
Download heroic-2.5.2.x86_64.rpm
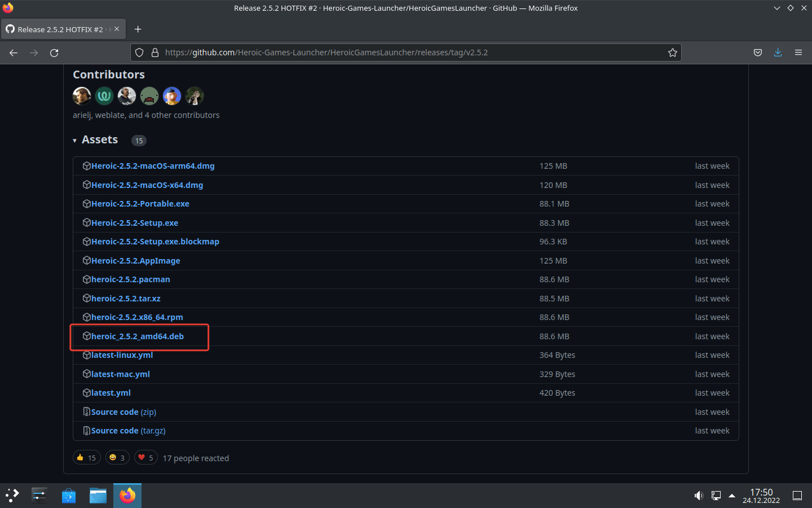coord(137,317)
